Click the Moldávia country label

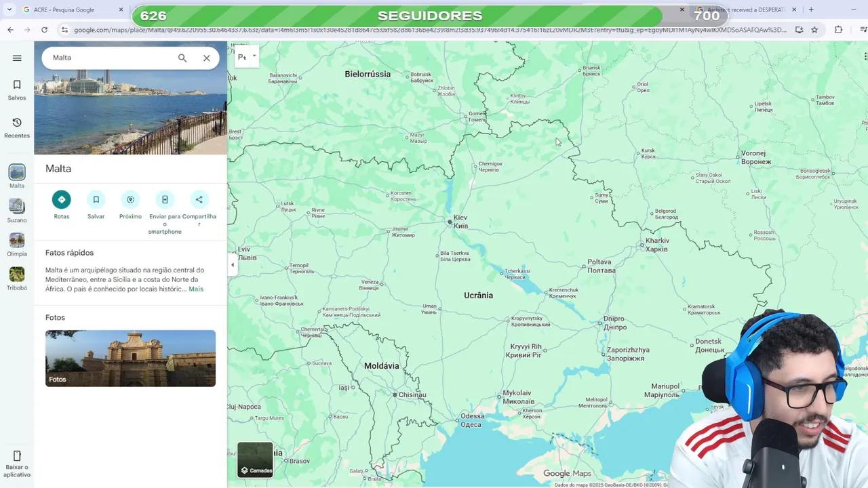click(382, 366)
